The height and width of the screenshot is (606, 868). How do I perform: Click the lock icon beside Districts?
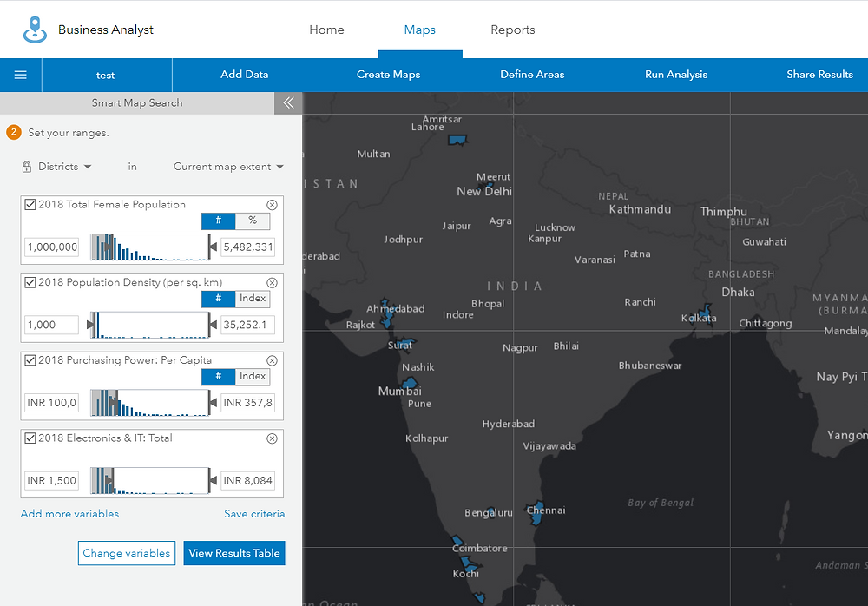[x=27, y=167]
